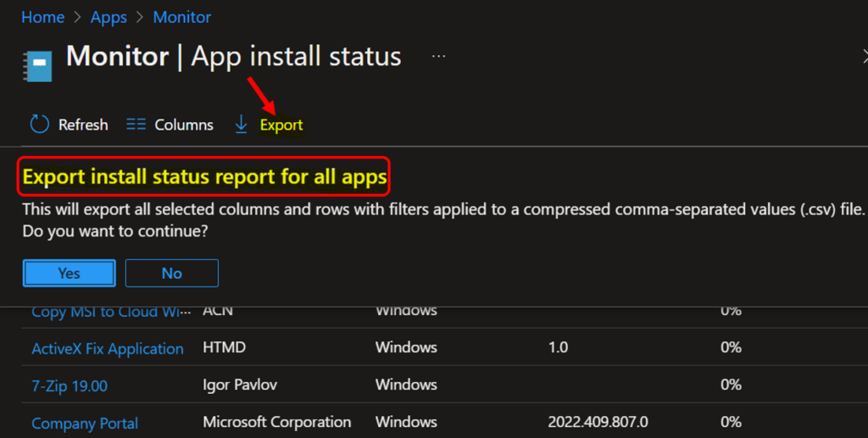Open the ellipsis more options menu
868x438 pixels.
pyautogui.click(x=438, y=56)
